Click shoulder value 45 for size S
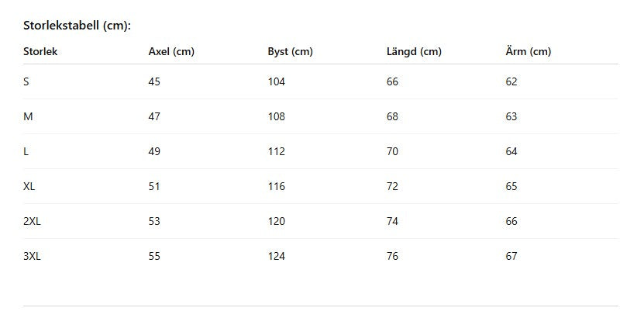This screenshot has height=325, width=644. [x=154, y=81]
